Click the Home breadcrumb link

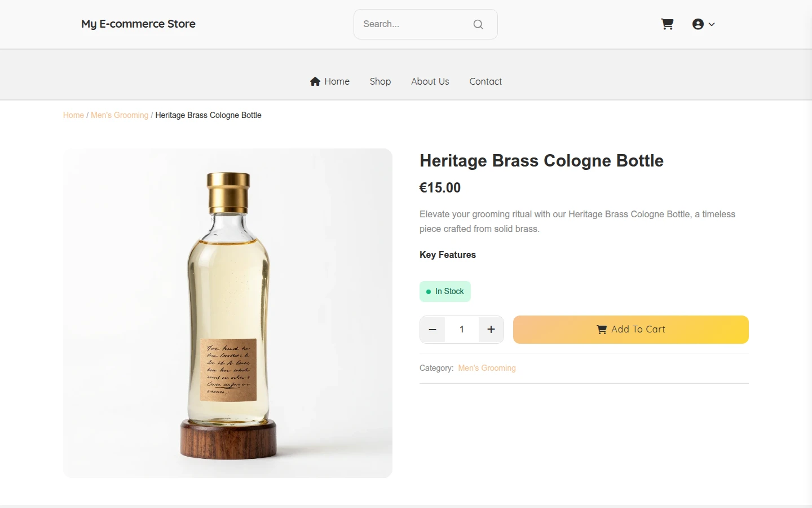click(73, 115)
